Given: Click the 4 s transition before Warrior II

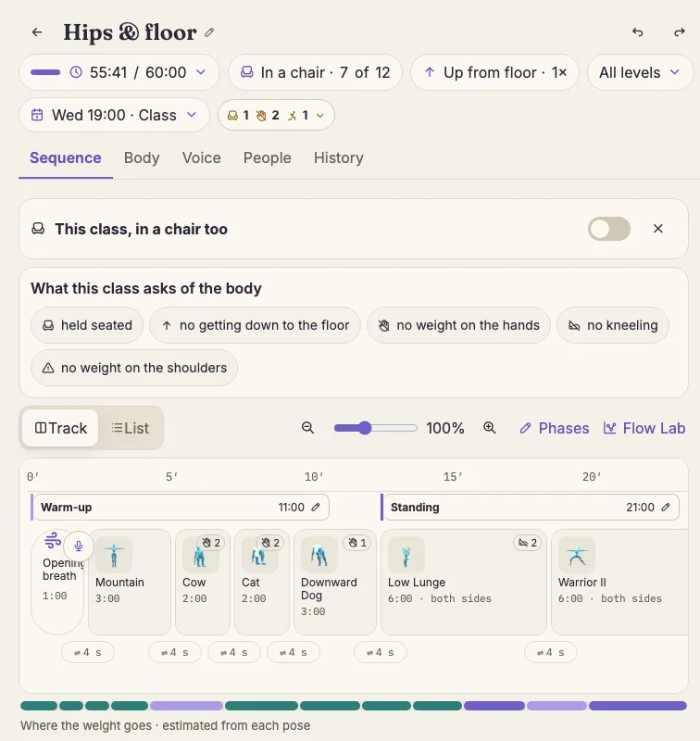Looking at the screenshot, I should coord(551,652).
